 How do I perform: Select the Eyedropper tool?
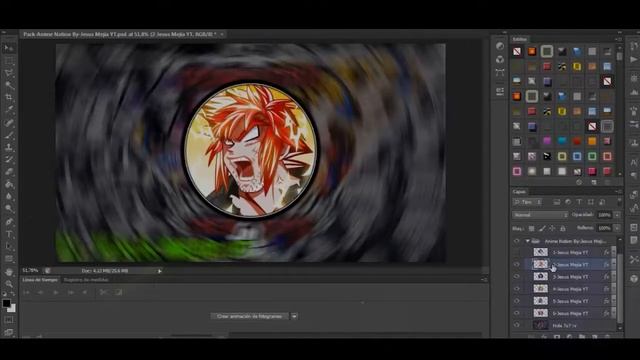click(x=9, y=110)
